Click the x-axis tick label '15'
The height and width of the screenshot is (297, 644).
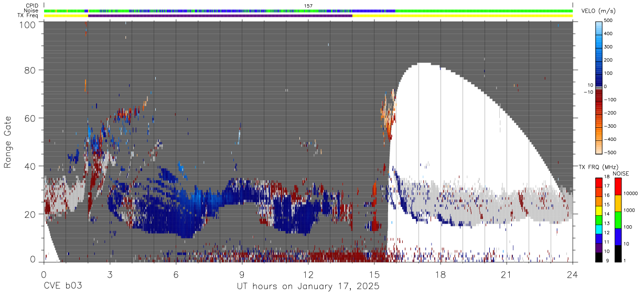coord(374,274)
